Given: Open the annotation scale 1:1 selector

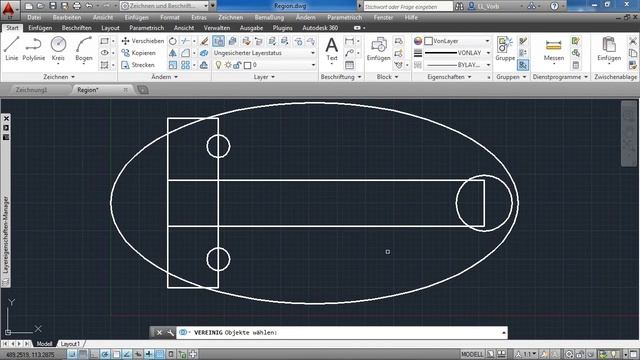Looking at the screenshot, I should coord(527,354).
